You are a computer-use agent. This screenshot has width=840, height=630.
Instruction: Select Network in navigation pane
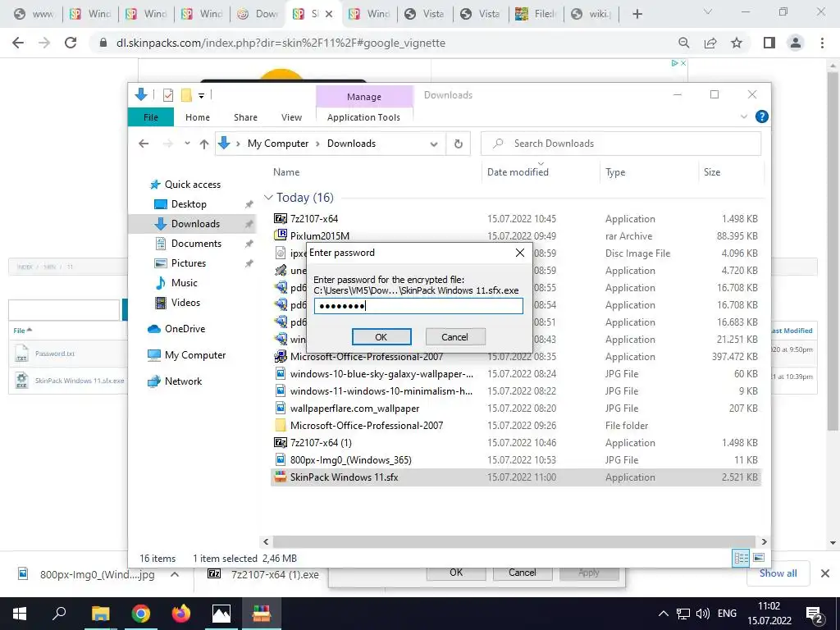click(183, 381)
